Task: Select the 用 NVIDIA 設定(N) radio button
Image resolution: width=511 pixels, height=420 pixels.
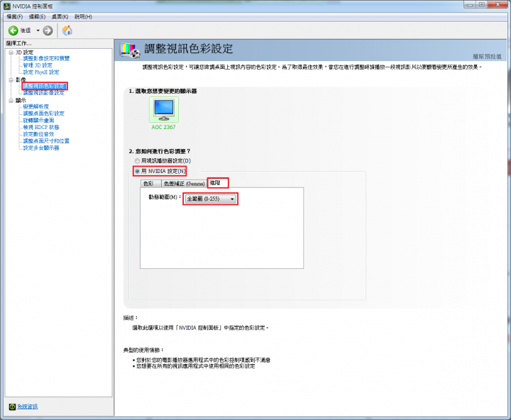Action: tap(137, 171)
